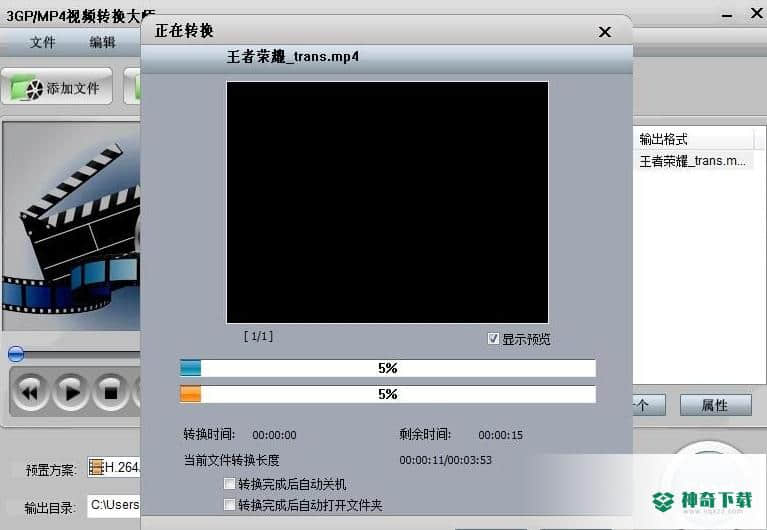This screenshot has height=530, width=767.
Task: Click the [1/1] file counter
Action: [x=258, y=336]
